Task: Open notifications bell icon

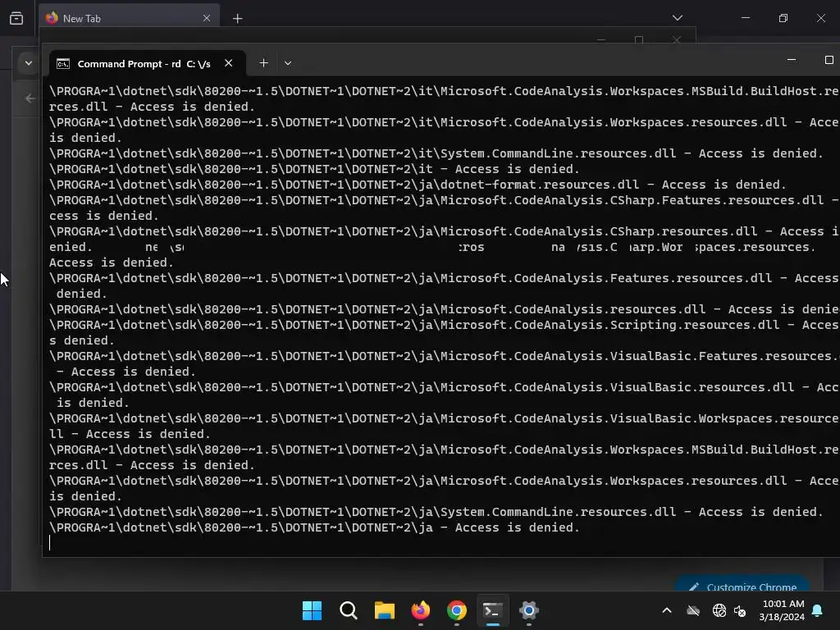Action: [x=818, y=610]
